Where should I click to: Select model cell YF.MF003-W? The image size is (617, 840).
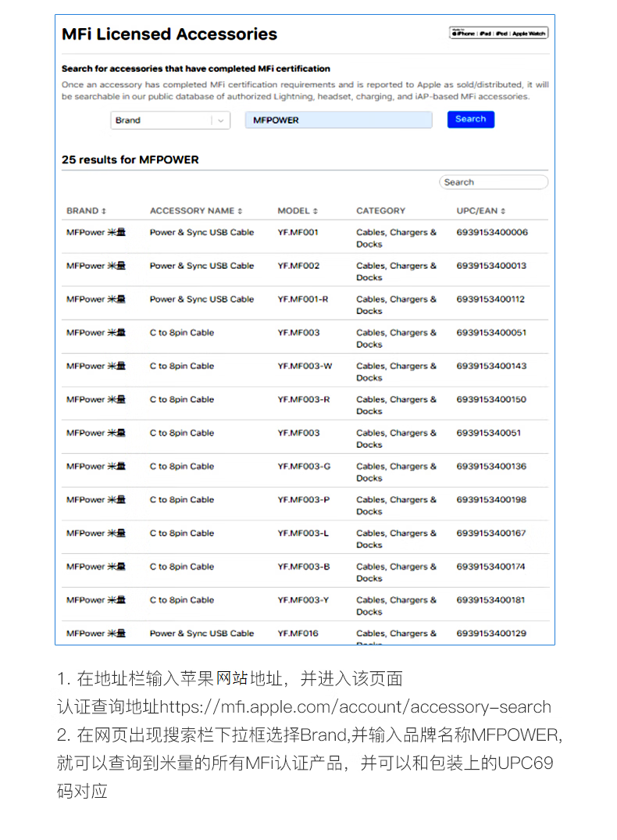[x=305, y=366]
